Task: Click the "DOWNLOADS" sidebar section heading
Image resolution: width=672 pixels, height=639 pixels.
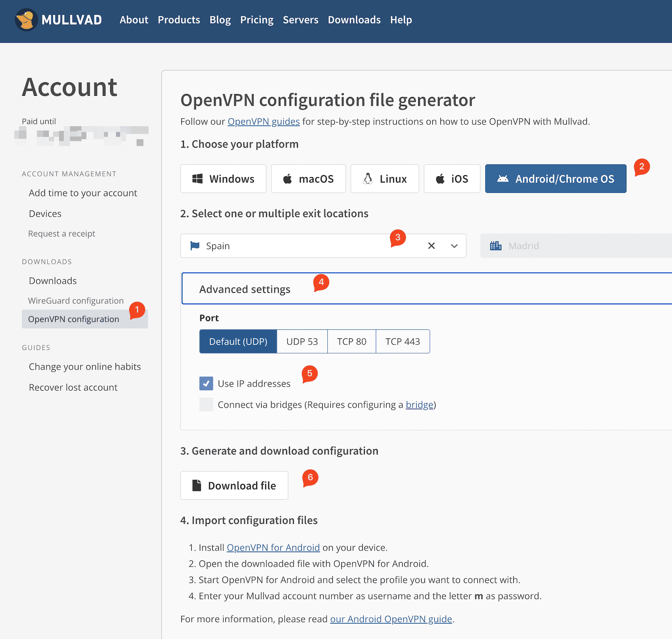Action: pos(47,262)
